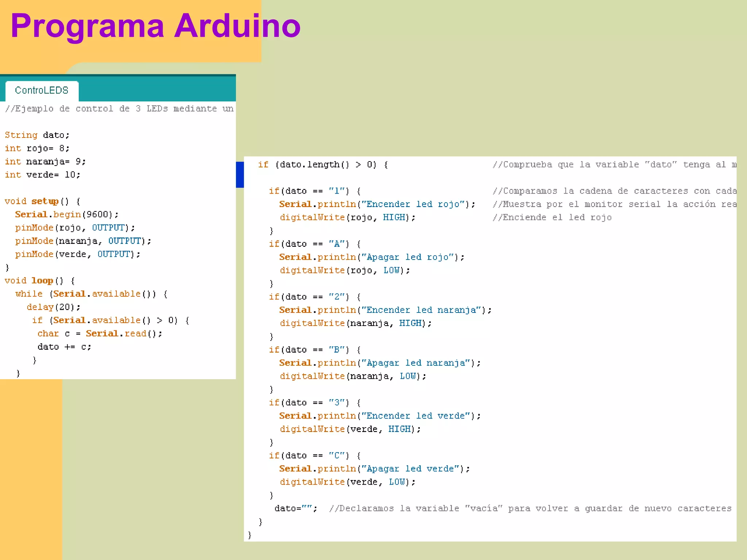Click the 'dato += c;' line
Viewport: 747px width, 560px height.
click(64, 347)
